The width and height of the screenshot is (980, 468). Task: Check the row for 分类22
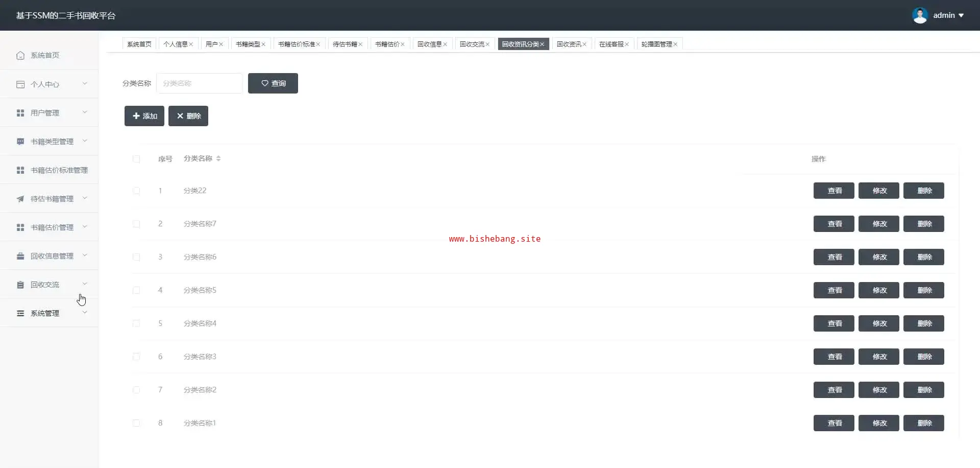(x=136, y=191)
